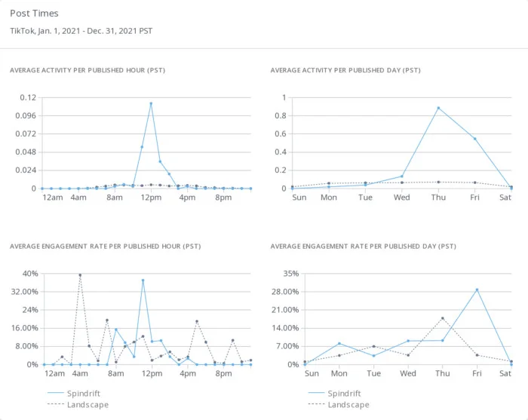
Task: Click Landscape 5pm point in hourly engagement chart
Action: point(197,321)
